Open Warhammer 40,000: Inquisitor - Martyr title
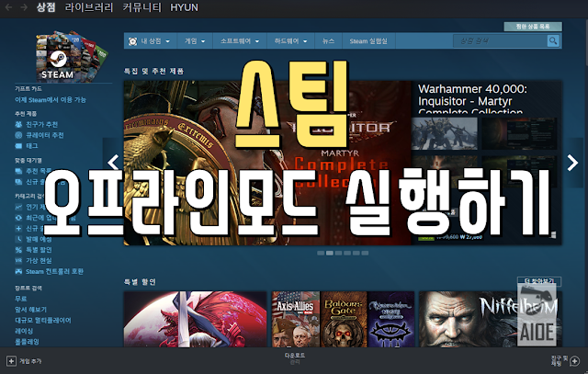Viewport: 588px width, 374px height. 472,99
